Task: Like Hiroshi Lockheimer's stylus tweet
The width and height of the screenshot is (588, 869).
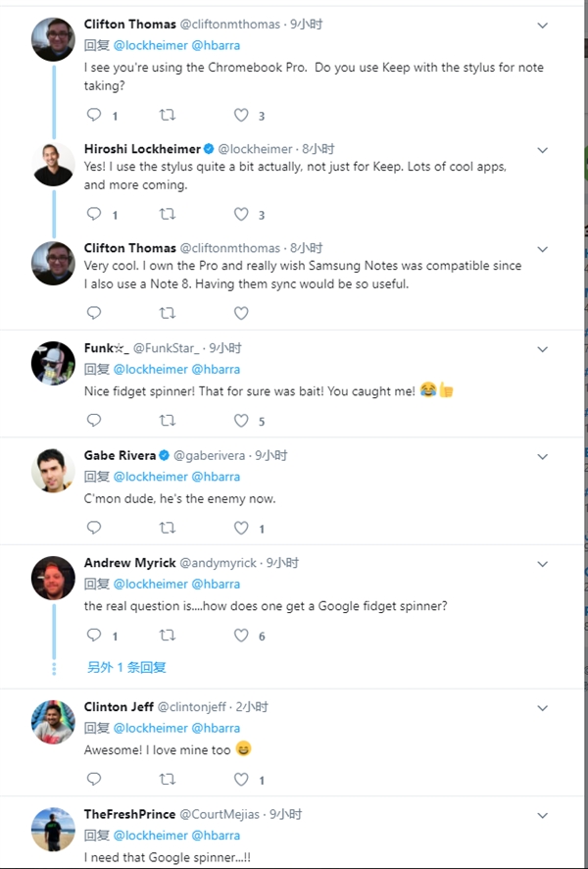Action: click(x=241, y=214)
